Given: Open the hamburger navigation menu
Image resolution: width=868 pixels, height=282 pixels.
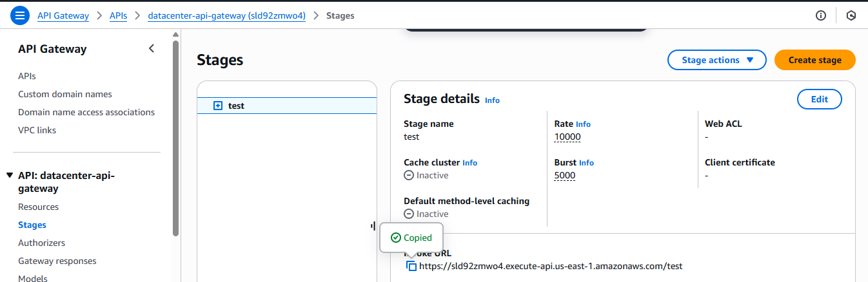Looking at the screenshot, I should tap(20, 15).
